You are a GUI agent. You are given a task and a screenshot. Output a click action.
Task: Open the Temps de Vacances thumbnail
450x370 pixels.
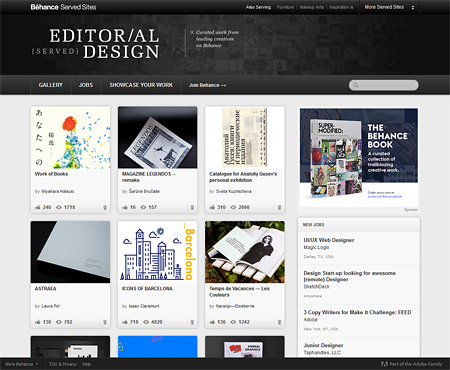pos(245,252)
